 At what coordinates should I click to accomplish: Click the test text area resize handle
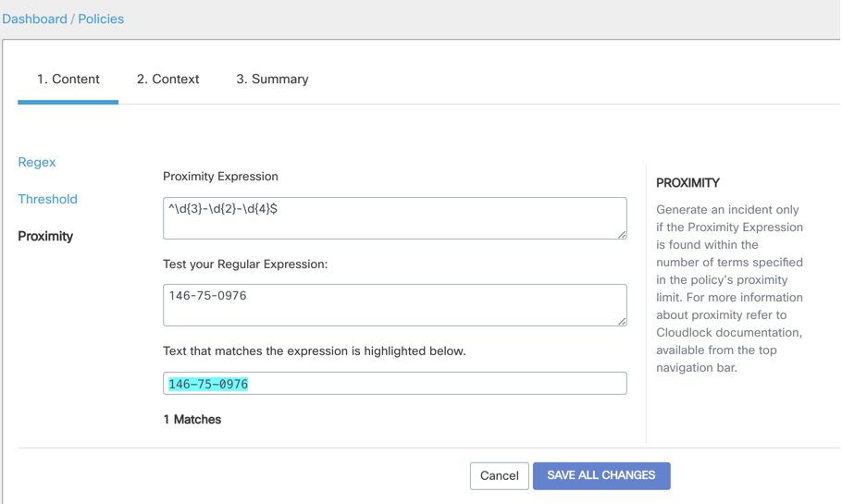[x=622, y=321]
